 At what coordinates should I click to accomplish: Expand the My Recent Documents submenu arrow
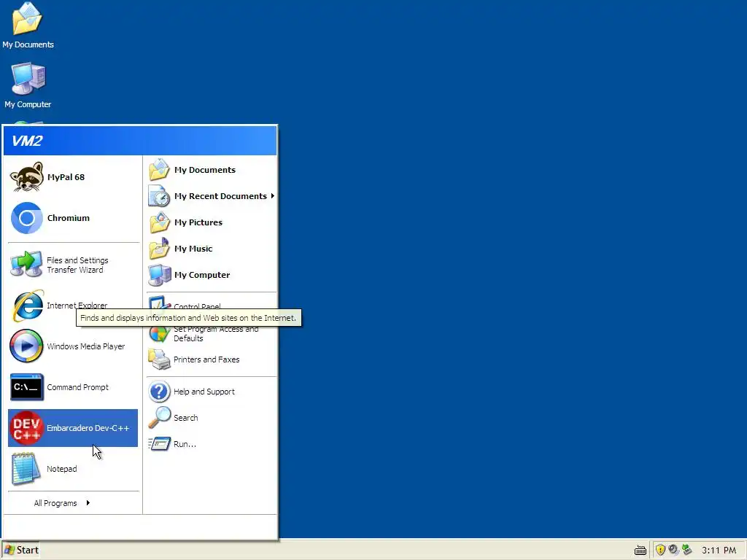pos(273,195)
